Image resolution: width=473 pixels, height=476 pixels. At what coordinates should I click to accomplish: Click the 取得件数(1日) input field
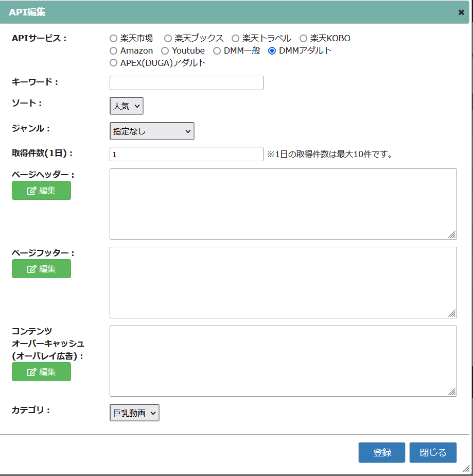click(186, 154)
